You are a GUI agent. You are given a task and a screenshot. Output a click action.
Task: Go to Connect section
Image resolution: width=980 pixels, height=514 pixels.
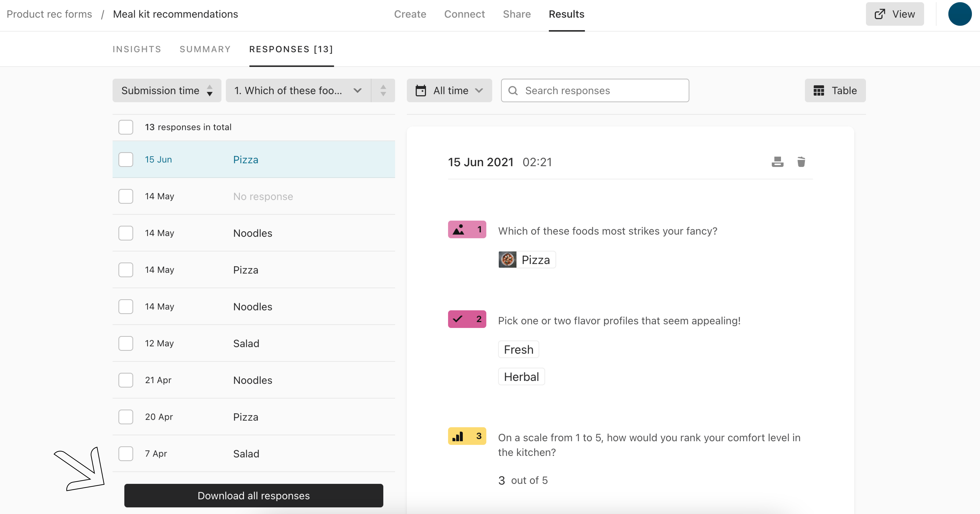(464, 14)
